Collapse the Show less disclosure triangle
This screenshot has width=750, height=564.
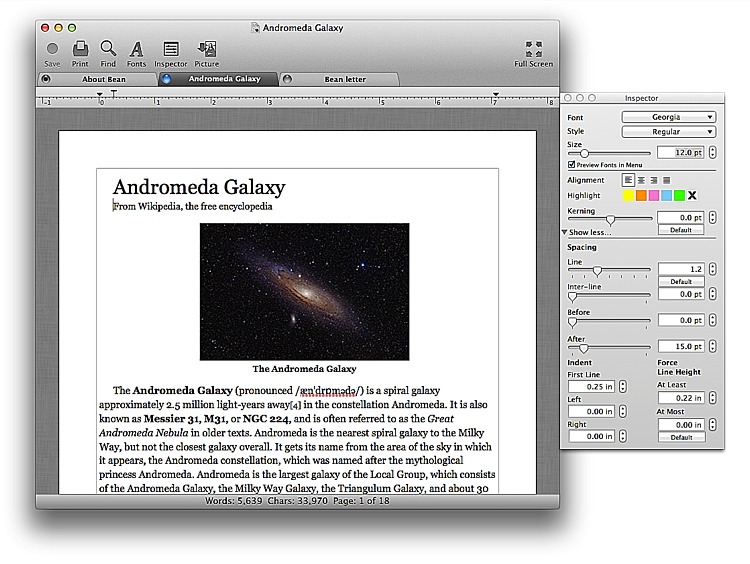564,232
